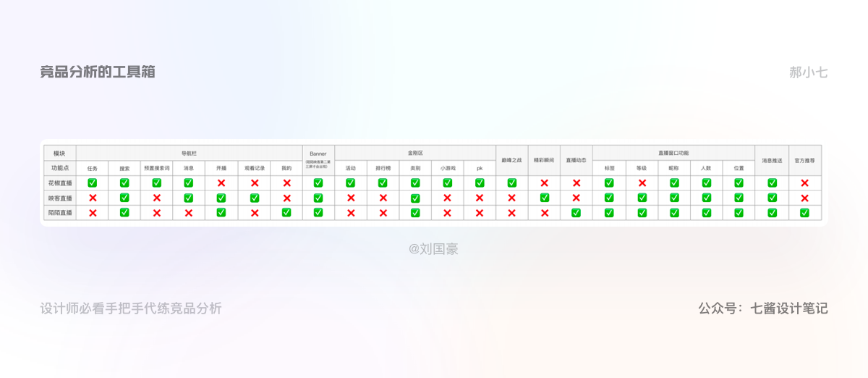The image size is (868, 378).
Task: Click the 花椒直播 开播 red cross
Action: tap(221, 183)
